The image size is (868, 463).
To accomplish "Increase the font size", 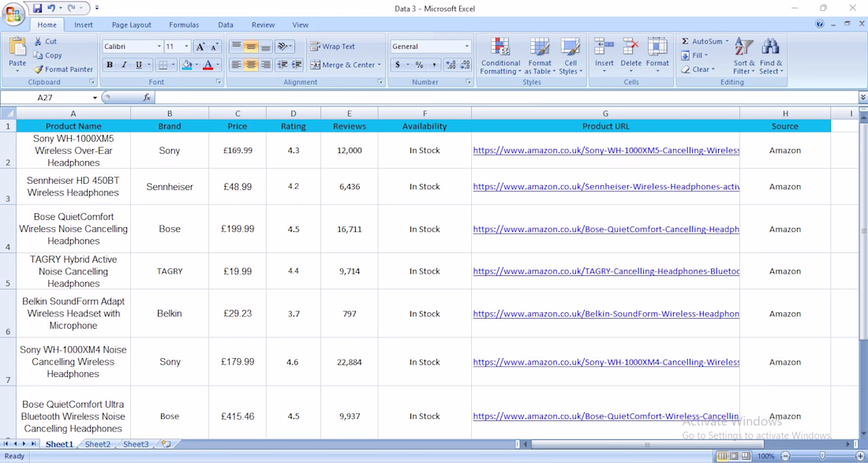I will pyautogui.click(x=201, y=47).
